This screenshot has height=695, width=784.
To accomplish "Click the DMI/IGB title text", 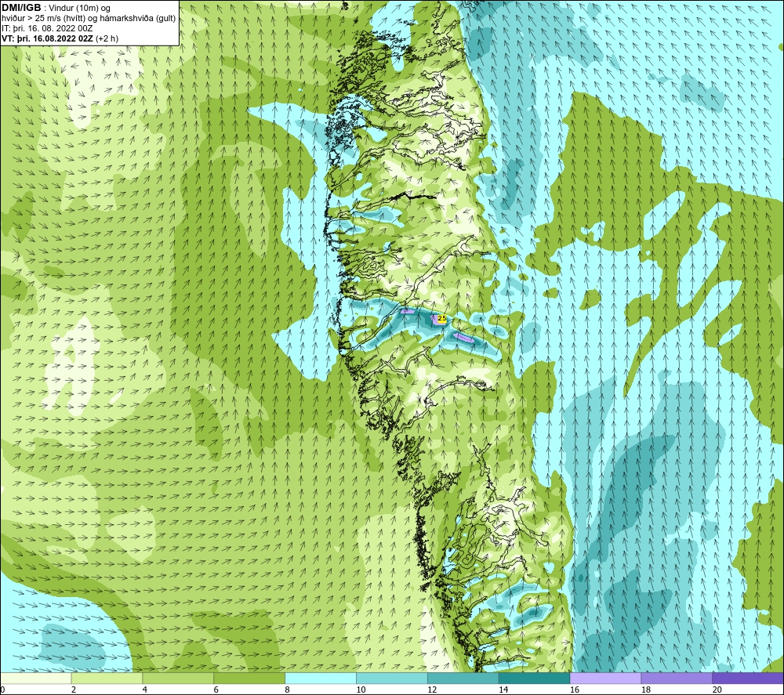I will 21,8.
